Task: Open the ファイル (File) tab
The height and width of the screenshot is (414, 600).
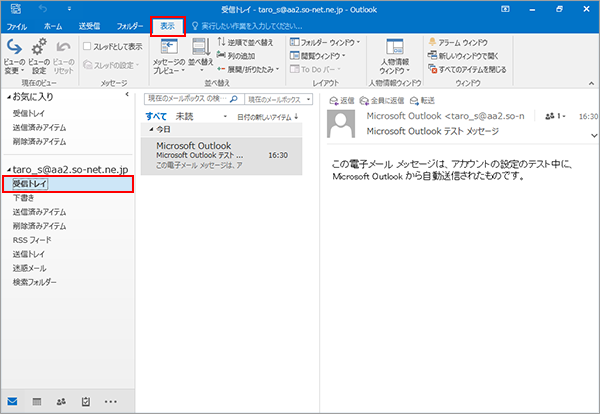Action: (x=17, y=24)
